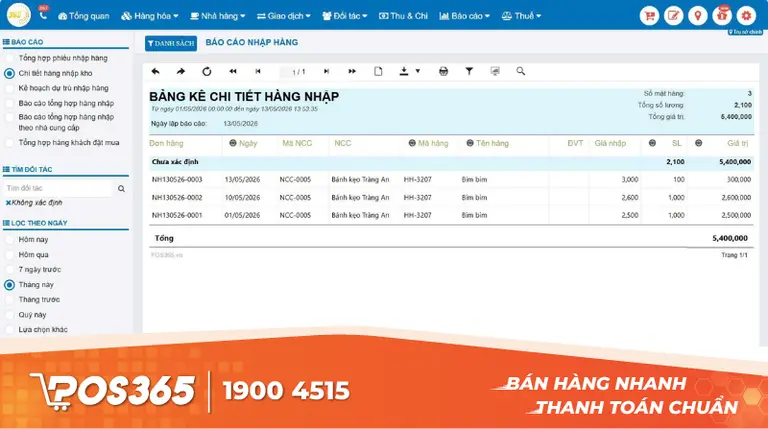Open the gift box icon
This screenshot has height=429, width=768.
722,16
